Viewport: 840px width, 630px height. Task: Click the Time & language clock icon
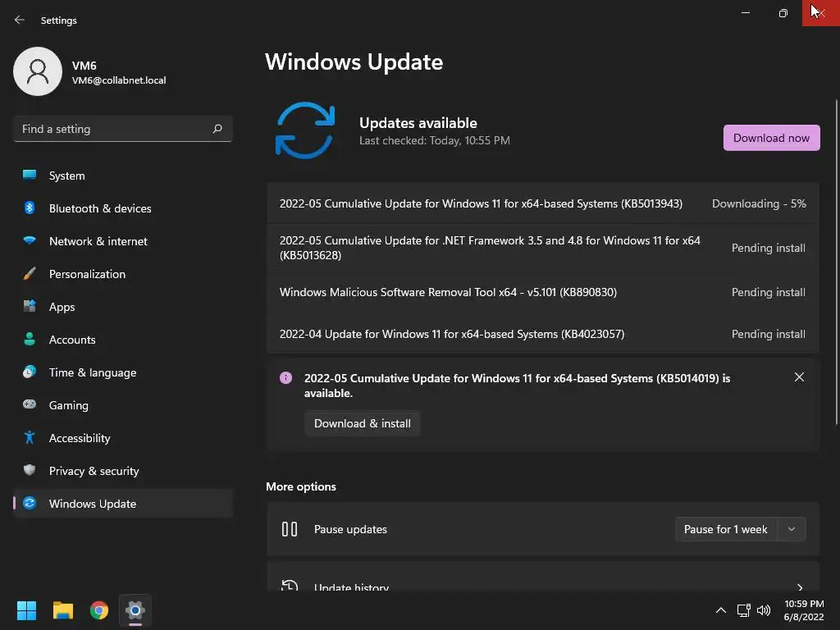click(30, 372)
